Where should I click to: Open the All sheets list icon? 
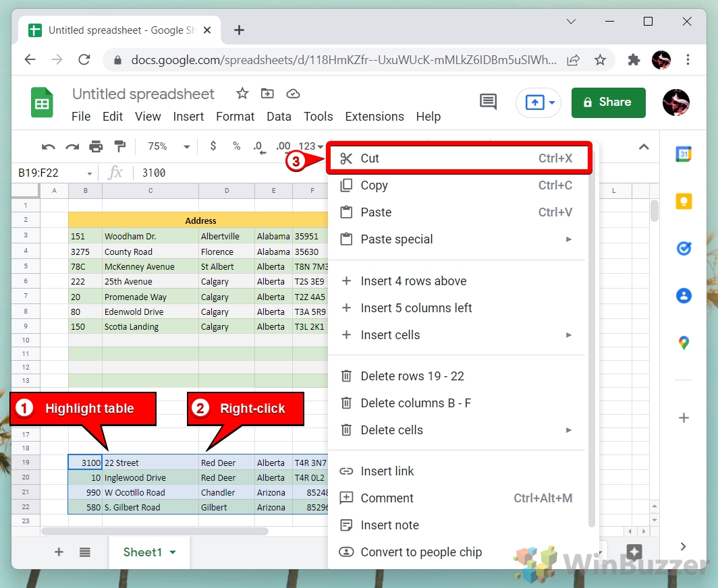85,552
